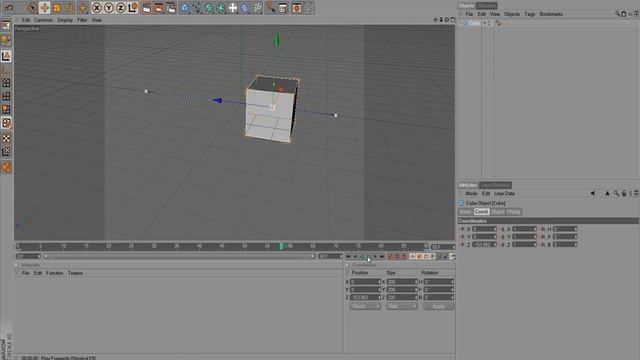Switch to the Objects tab

466,6
